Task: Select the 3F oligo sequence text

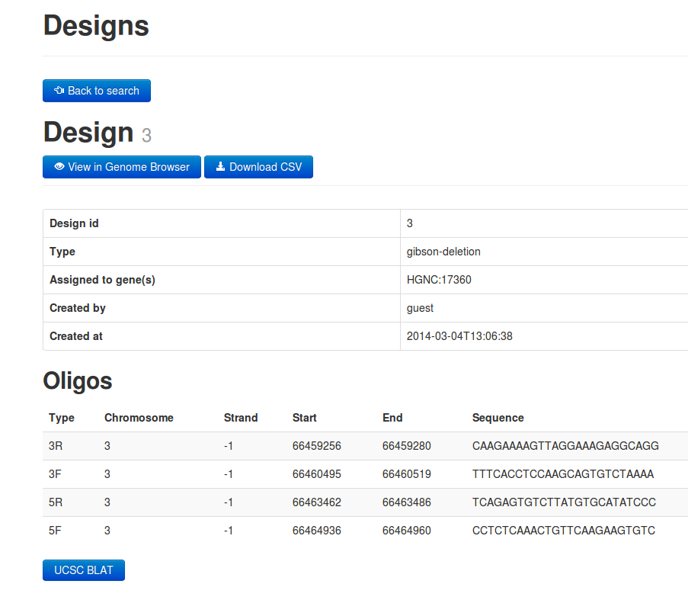Action: [562, 474]
